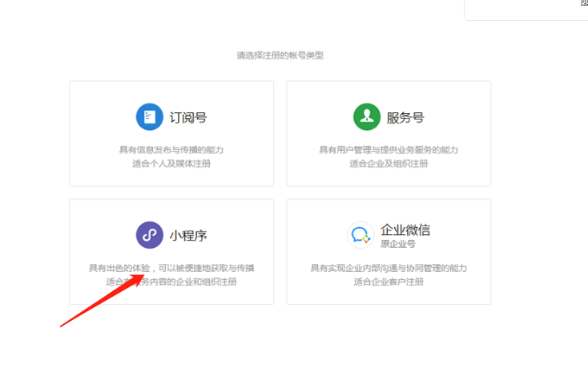Click the purple 小程序 link icon

tap(149, 235)
